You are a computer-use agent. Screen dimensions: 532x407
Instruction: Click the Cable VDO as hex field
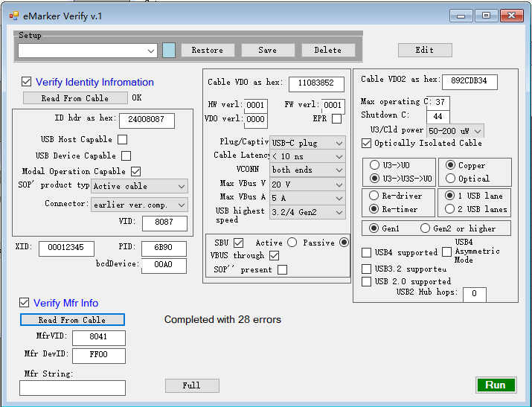click(316, 84)
